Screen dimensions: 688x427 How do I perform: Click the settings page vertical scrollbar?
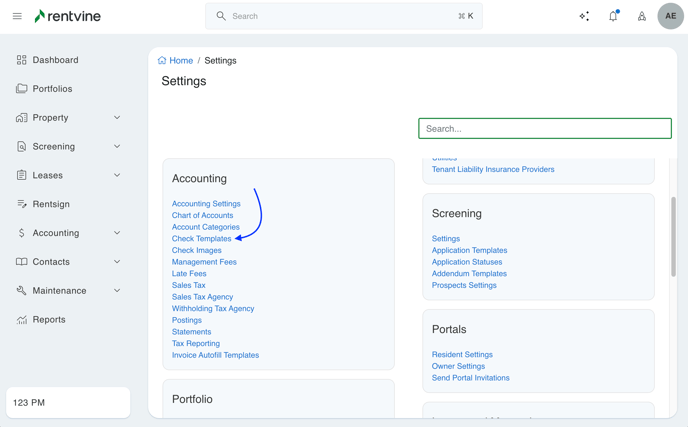(x=673, y=235)
